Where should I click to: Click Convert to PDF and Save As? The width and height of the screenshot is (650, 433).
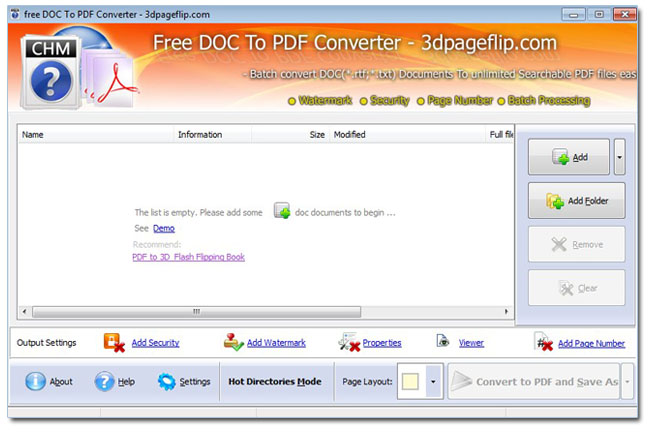pos(534,382)
